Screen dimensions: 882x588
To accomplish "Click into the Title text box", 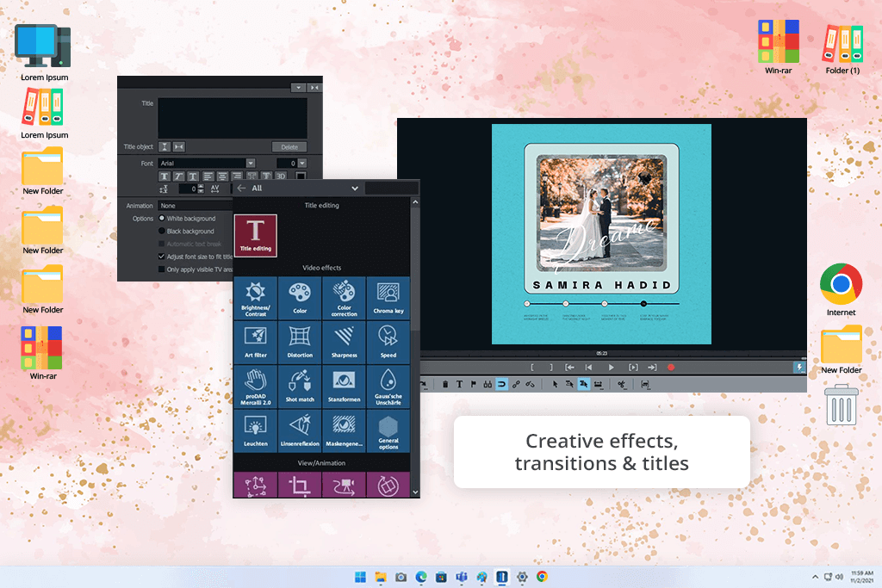I will click(x=233, y=118).
